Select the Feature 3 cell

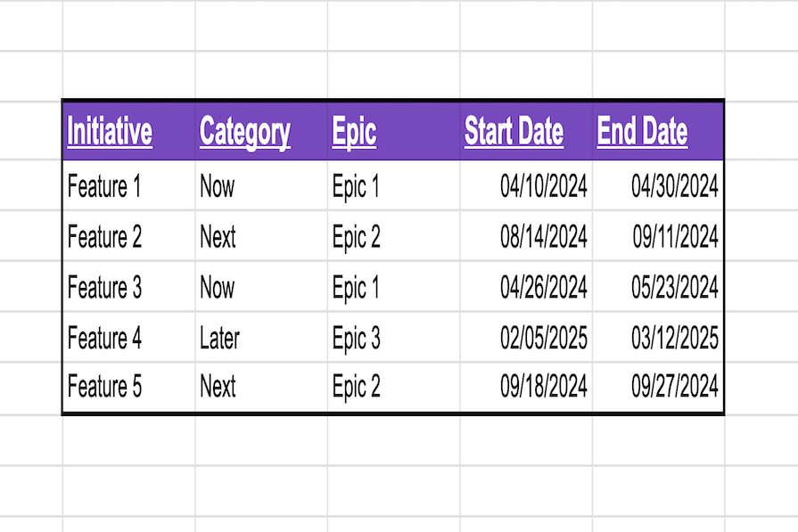(x=104, y=288)
